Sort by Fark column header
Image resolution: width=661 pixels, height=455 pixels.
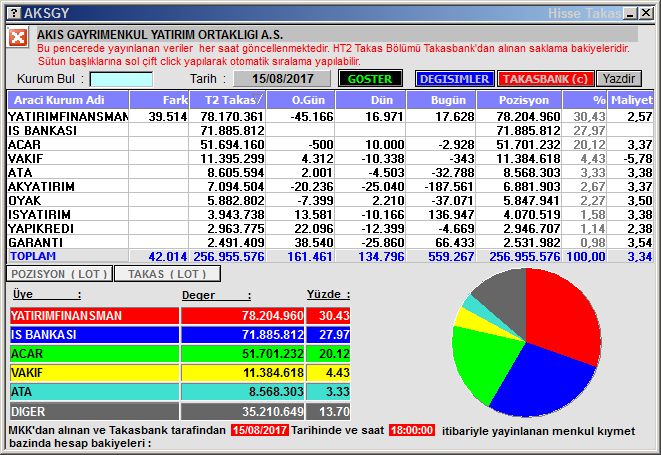(159, 100)
